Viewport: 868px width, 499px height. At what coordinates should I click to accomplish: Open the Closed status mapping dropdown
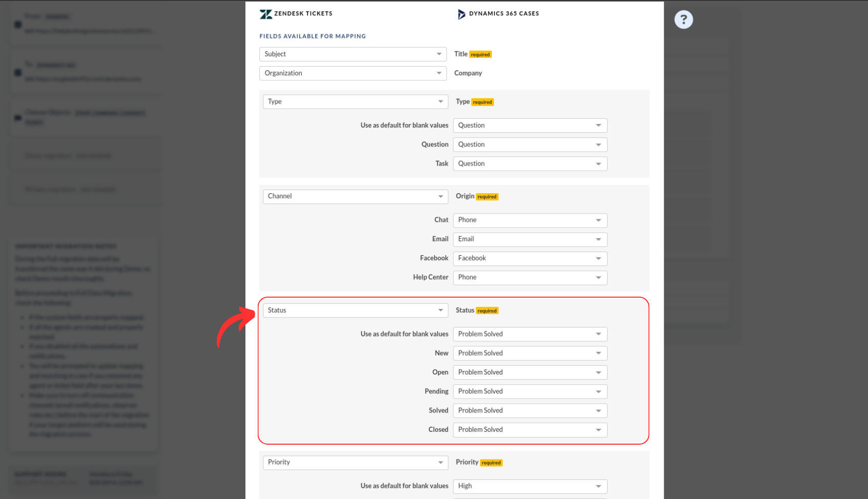[x=530, y=430]
